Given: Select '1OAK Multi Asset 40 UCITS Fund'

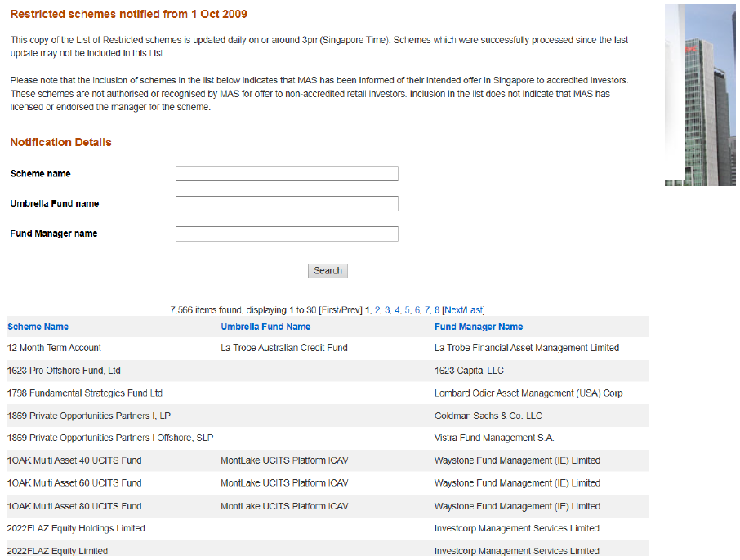Looking at the screenshot, I should coord(74,460).
